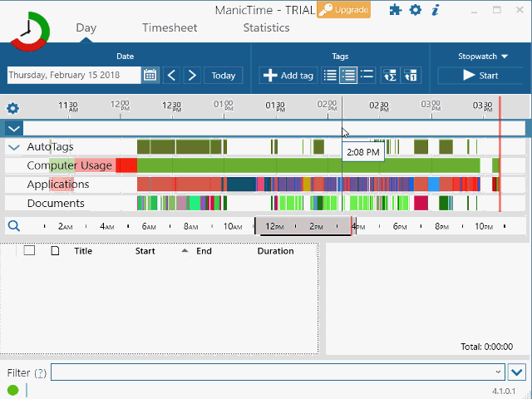
Task: Click the red Computer Usage away segment
Action: (x=126, y=165)
